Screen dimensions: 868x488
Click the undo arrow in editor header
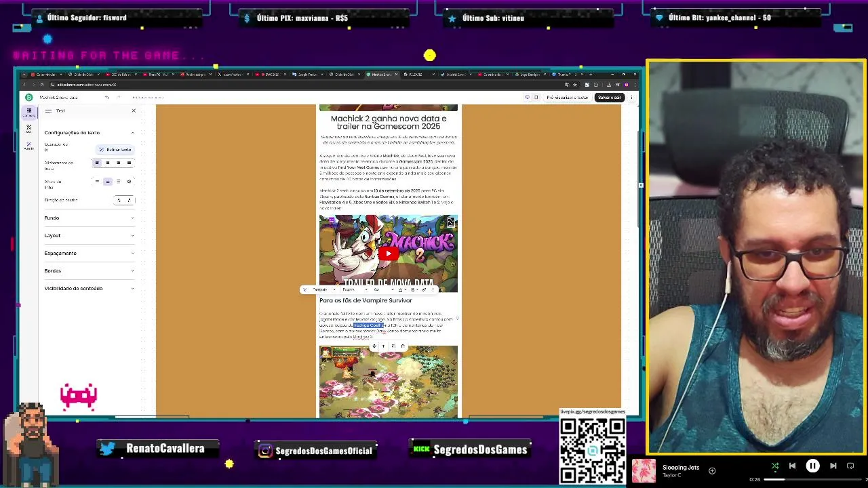[106, 98]
